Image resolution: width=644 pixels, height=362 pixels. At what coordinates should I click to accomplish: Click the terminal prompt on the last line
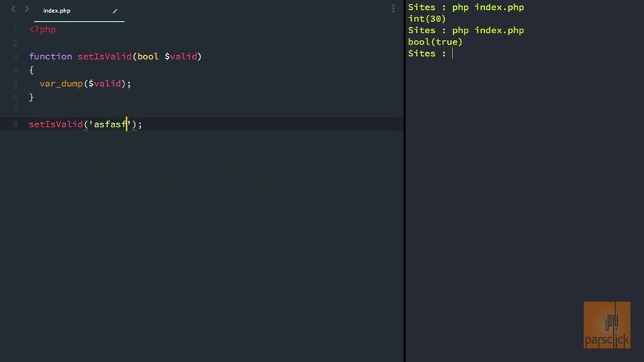point(453,54)
